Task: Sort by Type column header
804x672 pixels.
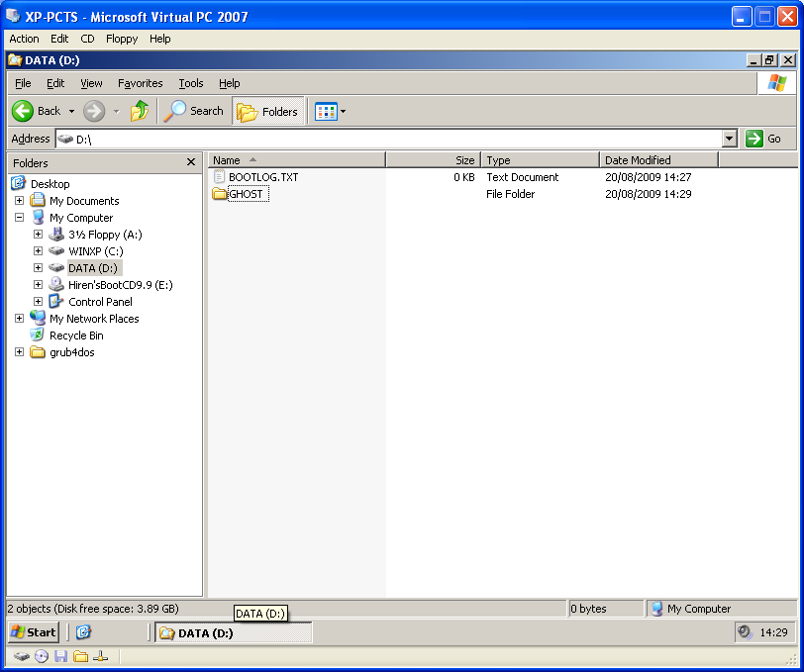Action: coord(540,160)
